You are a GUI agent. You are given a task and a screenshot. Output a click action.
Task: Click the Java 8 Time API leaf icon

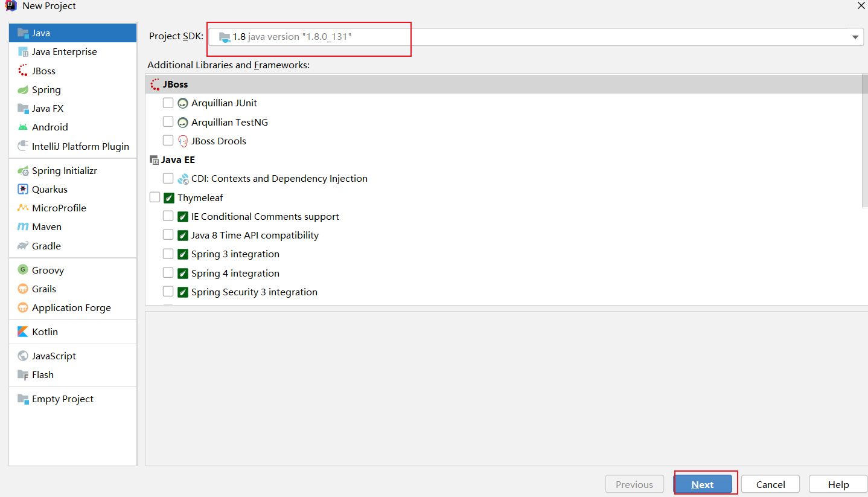coord(183,236)
